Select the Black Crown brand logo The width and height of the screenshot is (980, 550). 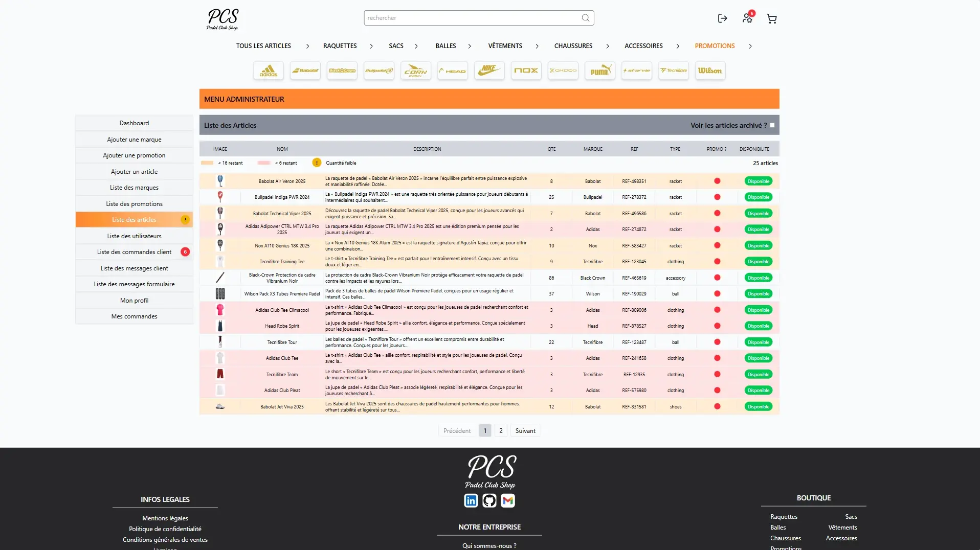pyautogui.click(x=342, y=71)
